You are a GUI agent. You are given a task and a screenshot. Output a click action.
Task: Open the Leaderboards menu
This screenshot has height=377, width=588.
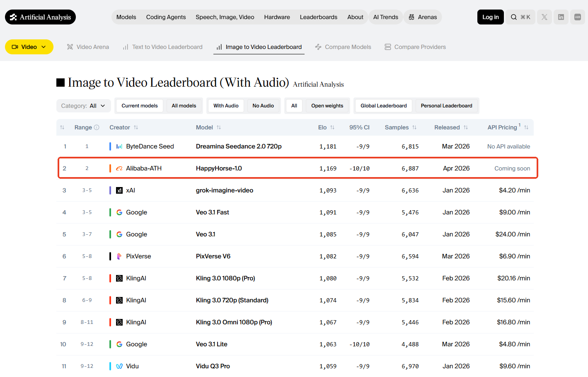319,17
